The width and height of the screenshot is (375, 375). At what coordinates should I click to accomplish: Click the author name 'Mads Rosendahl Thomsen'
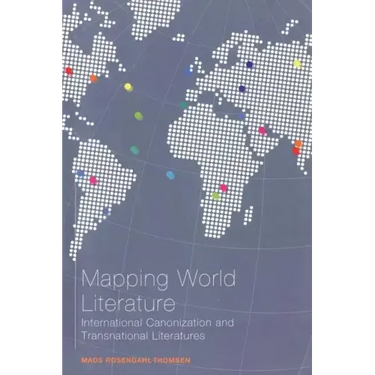(136, 360)
